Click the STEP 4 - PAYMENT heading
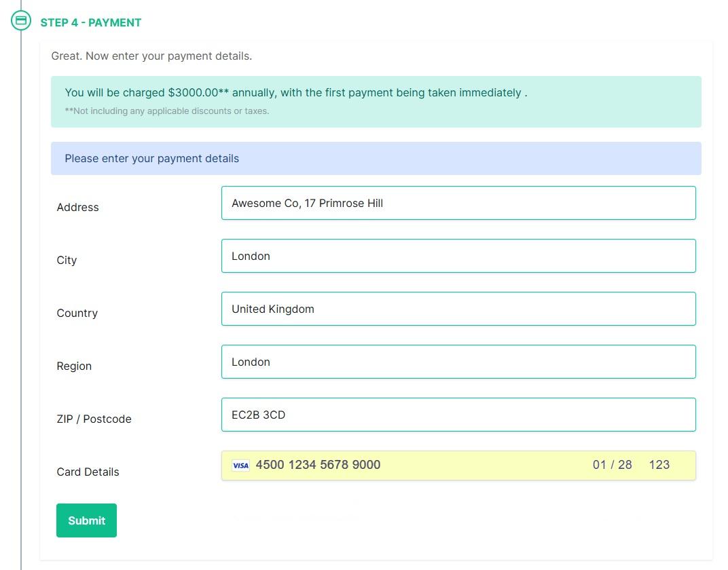 pyautogui.click(x=91, y=22)
